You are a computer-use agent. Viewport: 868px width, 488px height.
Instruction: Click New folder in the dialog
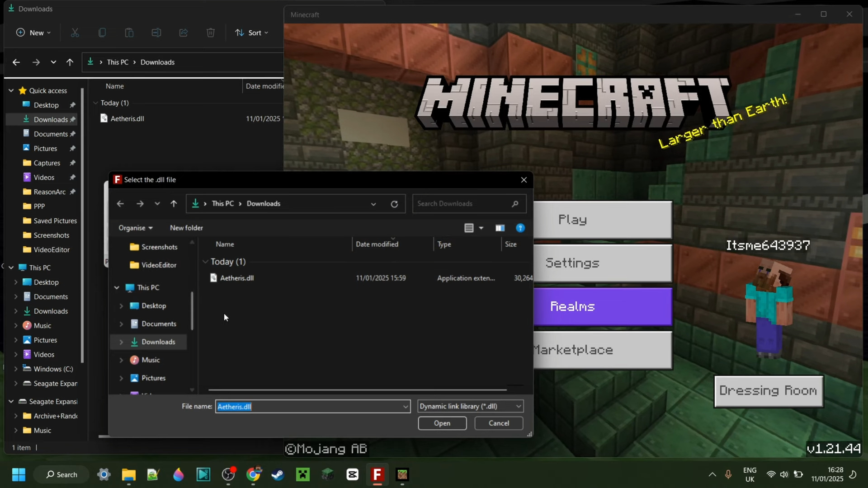click(186, 228)
